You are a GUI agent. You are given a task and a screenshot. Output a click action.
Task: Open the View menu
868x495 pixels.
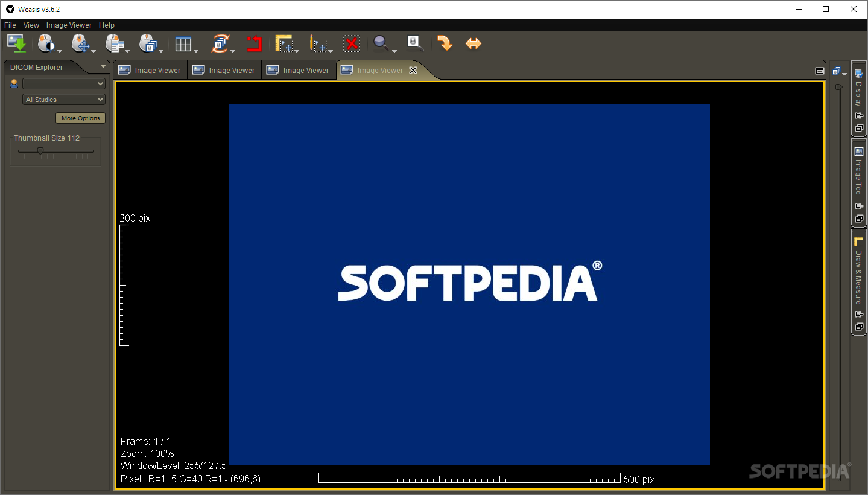pos(31,25)
